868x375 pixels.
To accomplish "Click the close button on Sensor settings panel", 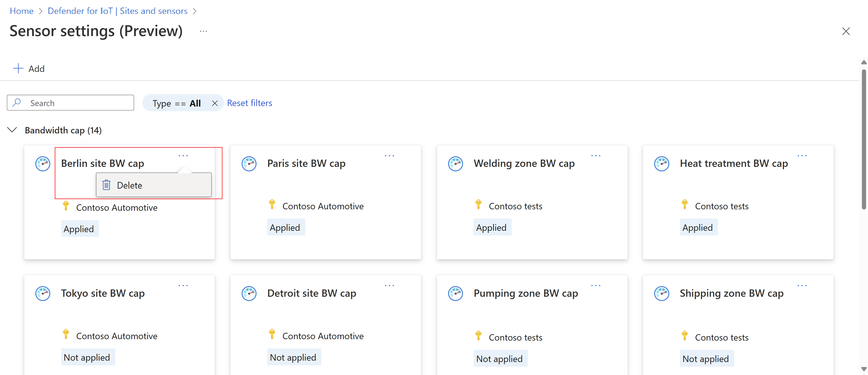I will (x=845, y=31).
